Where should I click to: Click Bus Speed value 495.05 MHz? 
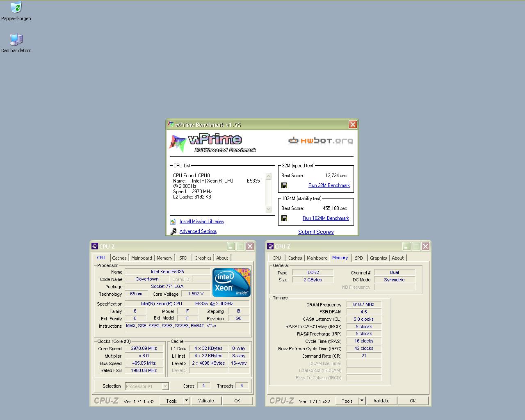coord(144,363)
